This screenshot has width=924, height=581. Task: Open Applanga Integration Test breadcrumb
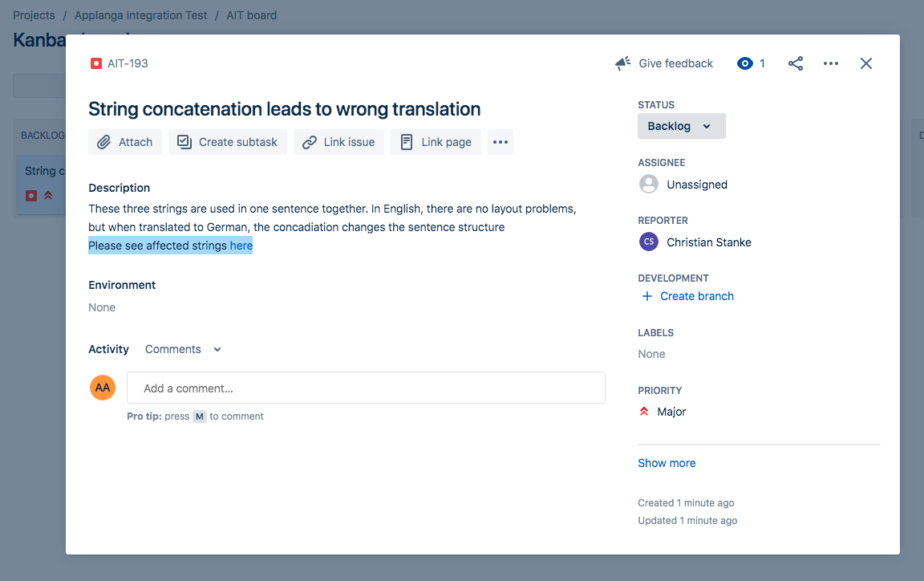tap(141, 15)
